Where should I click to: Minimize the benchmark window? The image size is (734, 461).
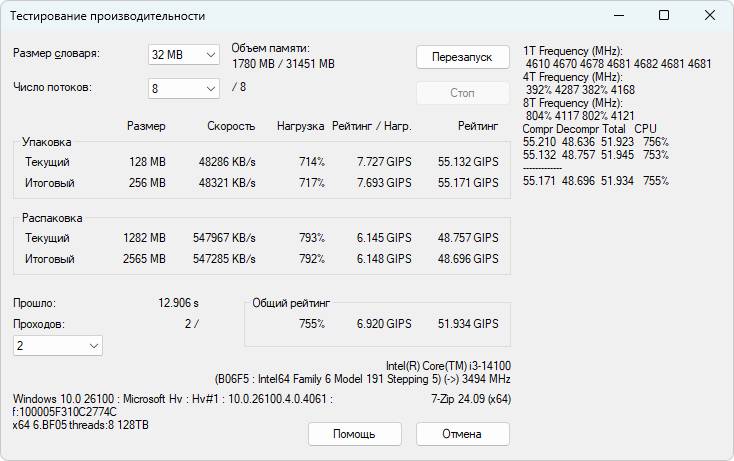pyautogui.click(x=618, y=16)
